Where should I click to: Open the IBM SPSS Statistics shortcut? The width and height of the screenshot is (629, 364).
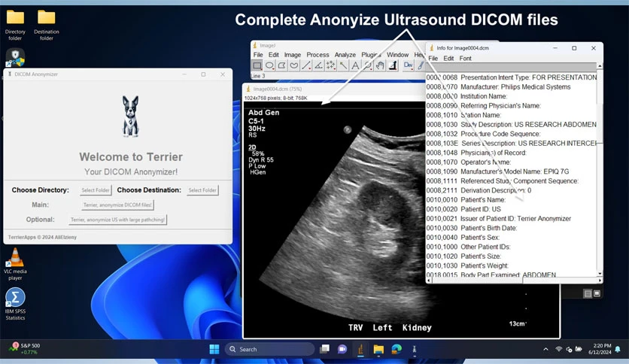[x=15, y=304]
